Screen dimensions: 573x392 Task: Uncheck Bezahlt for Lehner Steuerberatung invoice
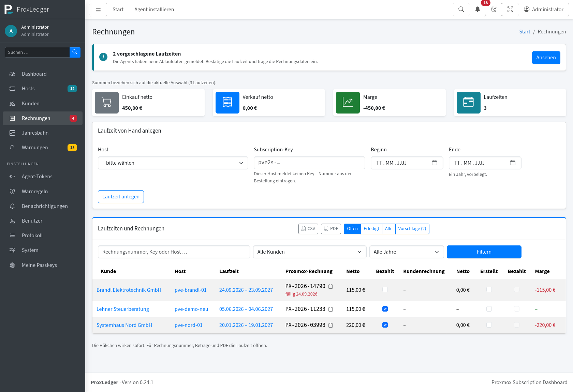tap(385, 309)
